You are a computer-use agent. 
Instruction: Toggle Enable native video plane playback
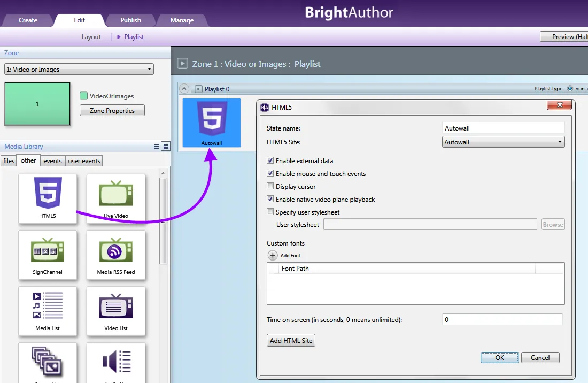point(270,199)
